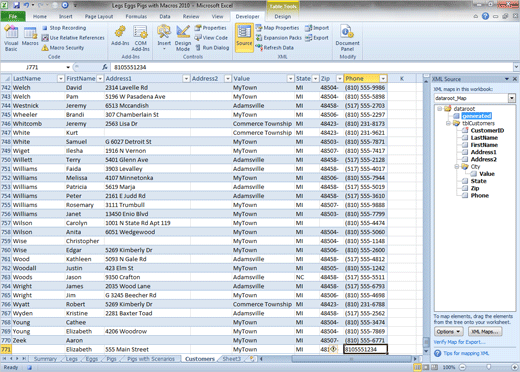Open the File tab

tap(13, 16)
